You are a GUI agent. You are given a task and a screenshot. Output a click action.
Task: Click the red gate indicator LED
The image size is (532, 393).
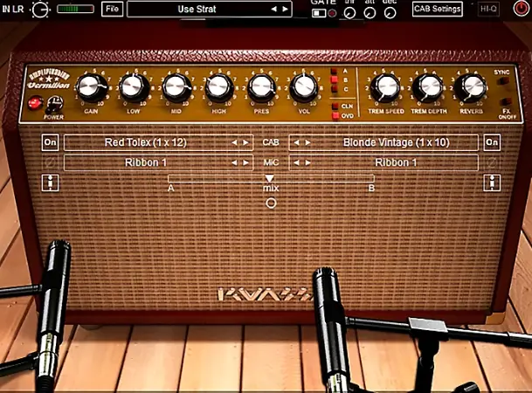click(333, 13)
